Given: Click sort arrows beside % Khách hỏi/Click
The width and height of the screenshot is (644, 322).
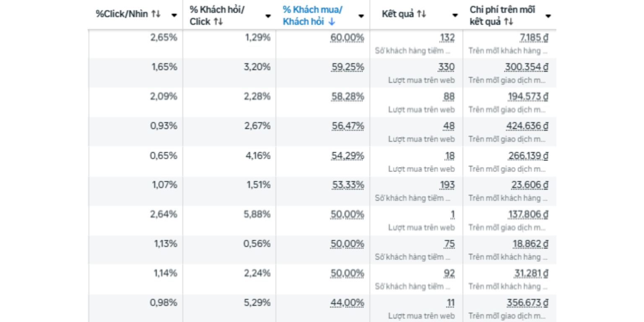Looking at the screenshot, I should coord(218,22).
